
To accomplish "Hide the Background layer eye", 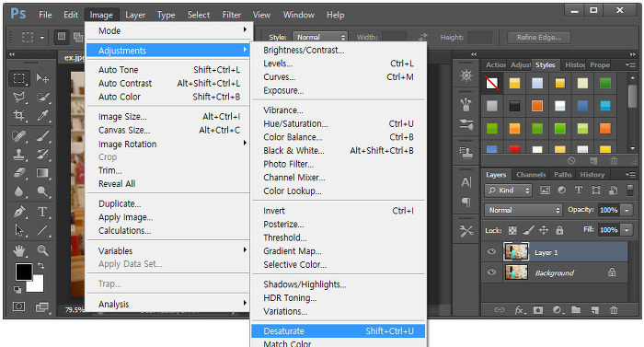I will (491, 272).
